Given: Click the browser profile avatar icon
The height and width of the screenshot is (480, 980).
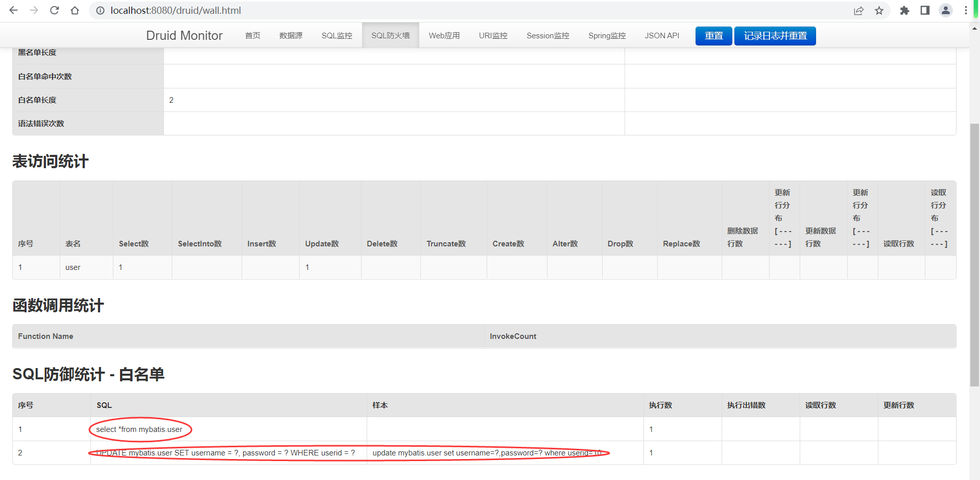Looking at the screenshot, I should [946, 10].
